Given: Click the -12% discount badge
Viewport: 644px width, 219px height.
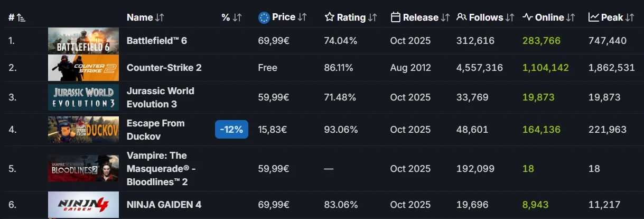Looking at the screenshot, I should click(x=231, y=130).
